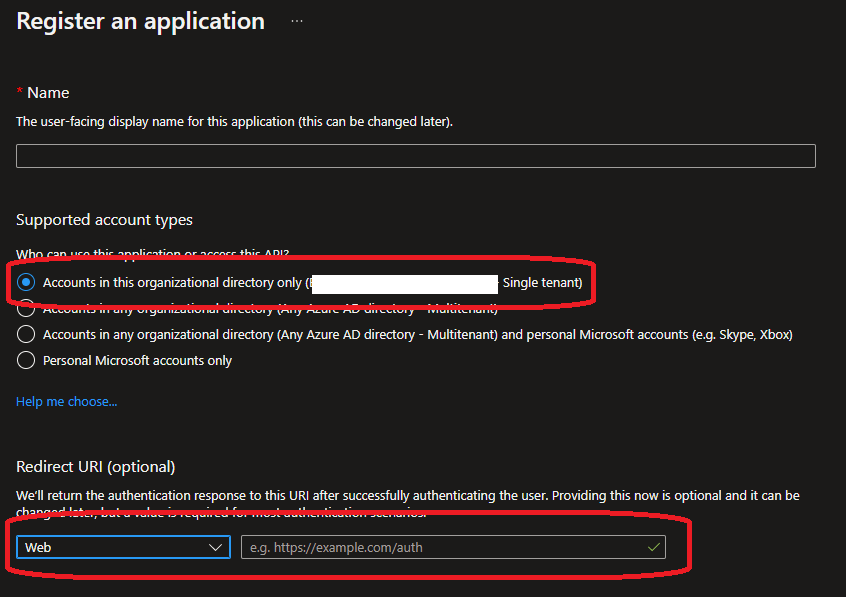Click the Redirect URI (optional) heading
The image size is (846, 597).
pos(96,466)
